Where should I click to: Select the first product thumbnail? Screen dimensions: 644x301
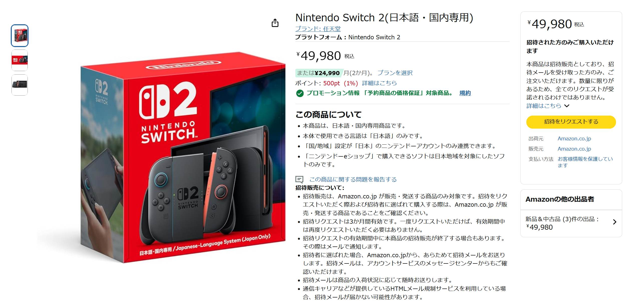[x=20, y=36]
